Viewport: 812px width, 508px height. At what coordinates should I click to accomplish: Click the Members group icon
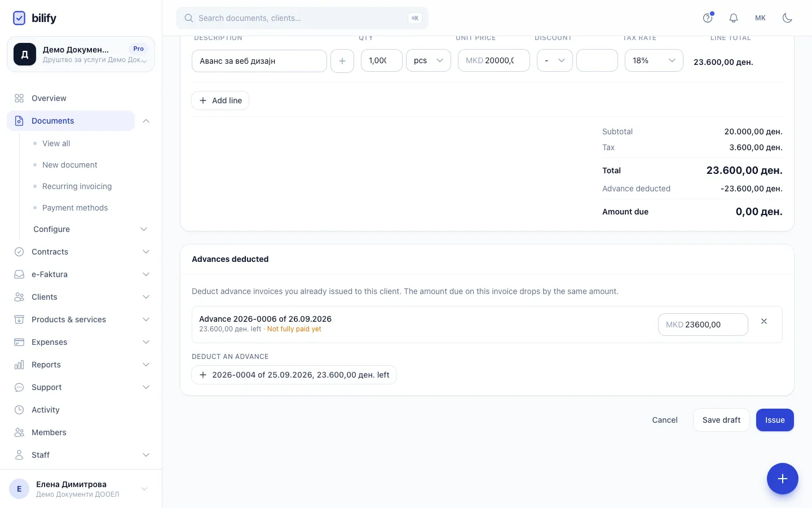click(x=19, y=432)
